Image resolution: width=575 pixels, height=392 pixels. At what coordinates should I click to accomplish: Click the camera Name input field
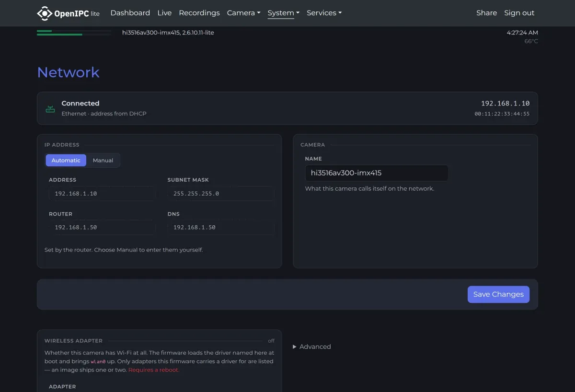pos(377,173)
